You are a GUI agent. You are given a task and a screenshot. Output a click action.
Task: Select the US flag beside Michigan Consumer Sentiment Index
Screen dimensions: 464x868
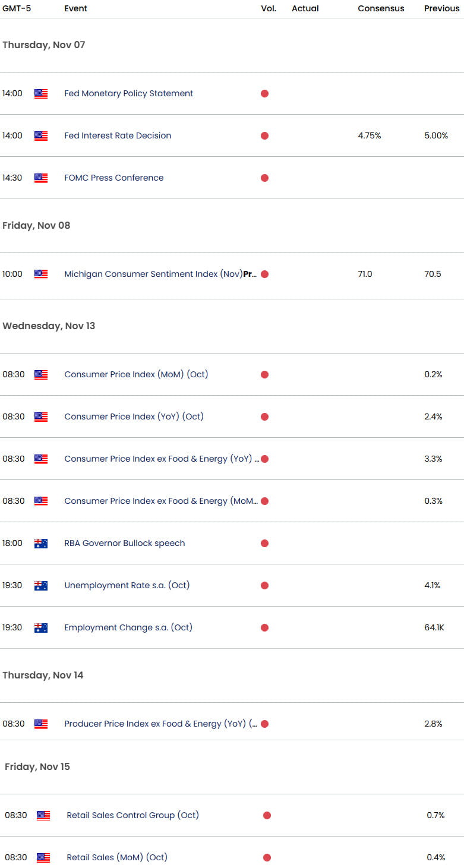[x=40, y=274]
